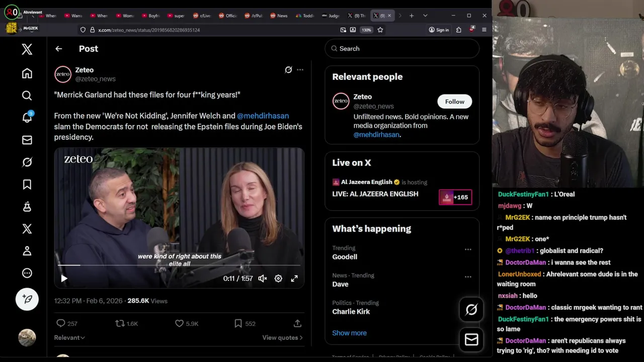
Task: Click the X logo in the sidebar
Action: pyautogui.click(x=27, y=49)
